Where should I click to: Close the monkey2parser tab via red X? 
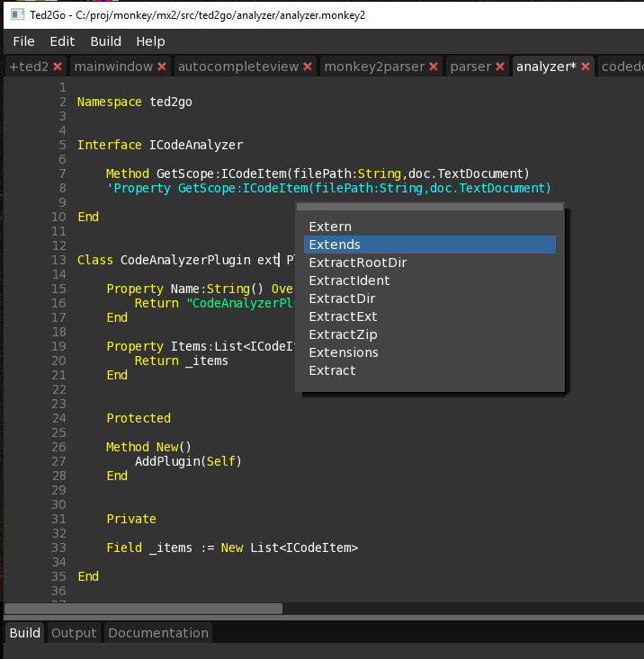click(434, 67)
